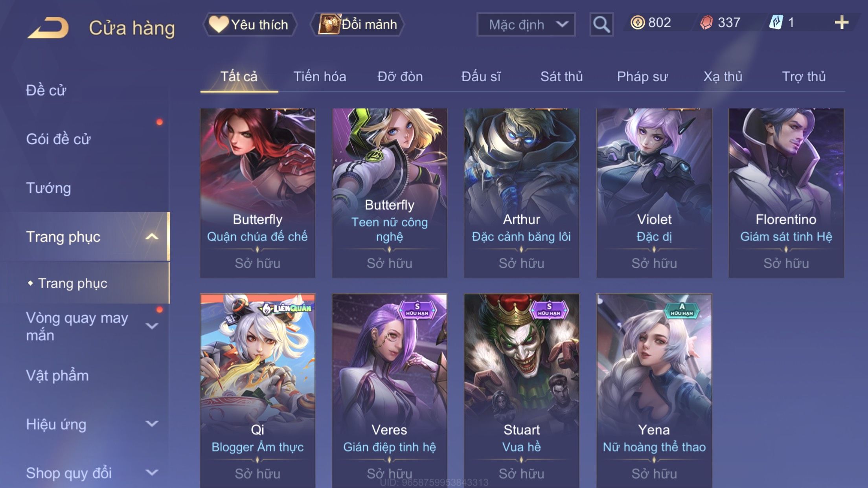Collapse the Trang phục sidebar section
Viewport: 868px width, 488px height.
click(152, 237)
